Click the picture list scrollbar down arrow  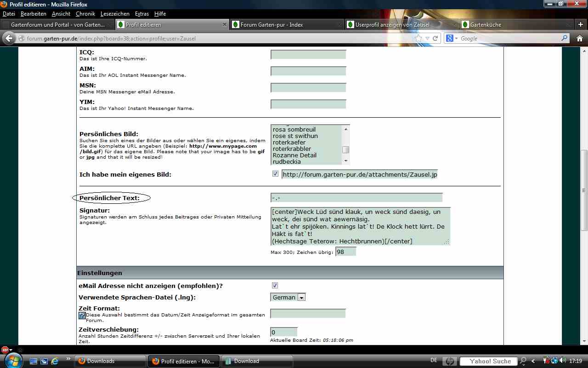[x=345, y=161]
